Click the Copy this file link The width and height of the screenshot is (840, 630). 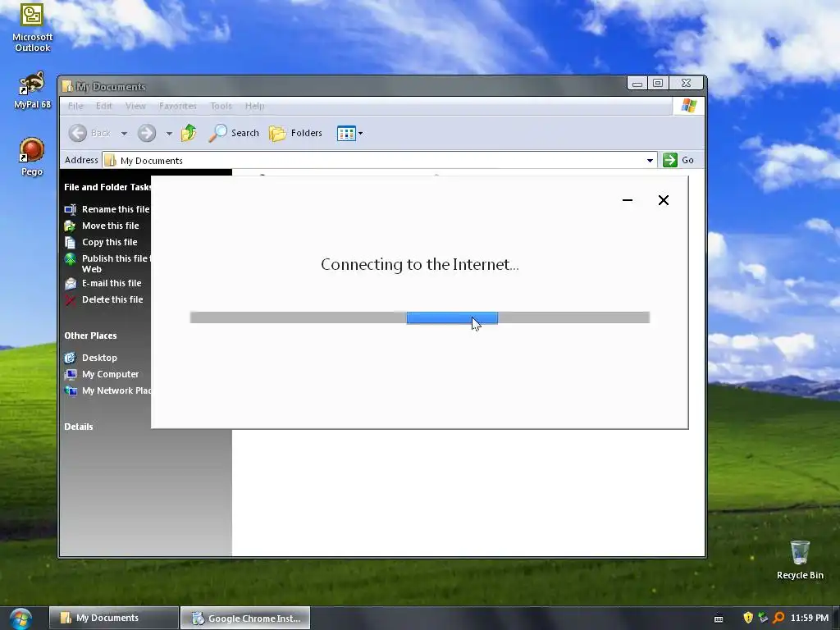tap(110, 242)
